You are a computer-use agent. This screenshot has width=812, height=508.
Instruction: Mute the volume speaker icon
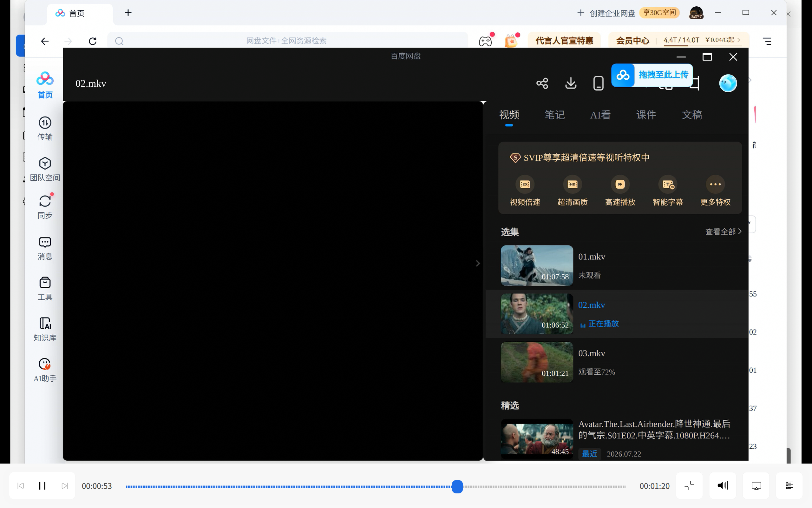pos(723,485)
